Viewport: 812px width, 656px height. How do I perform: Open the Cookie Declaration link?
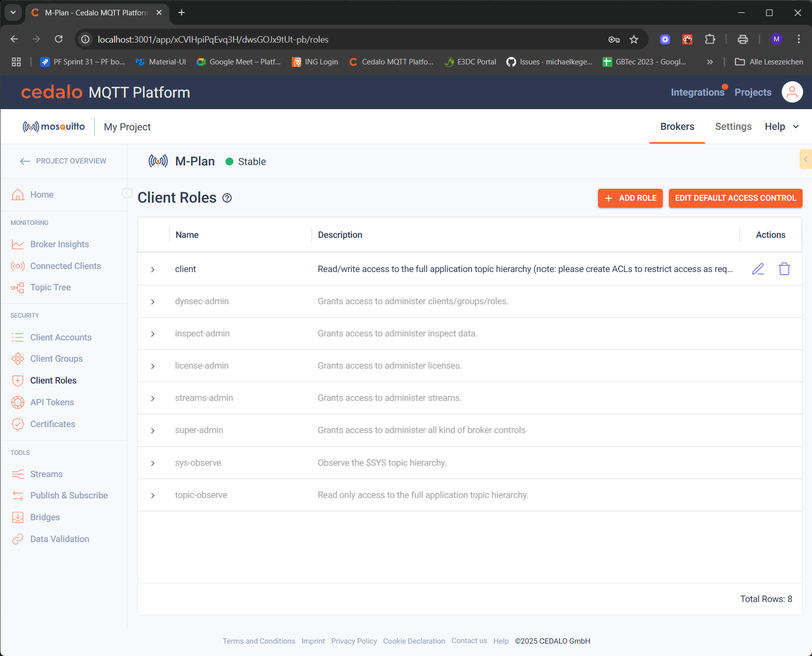click(414, 641)
